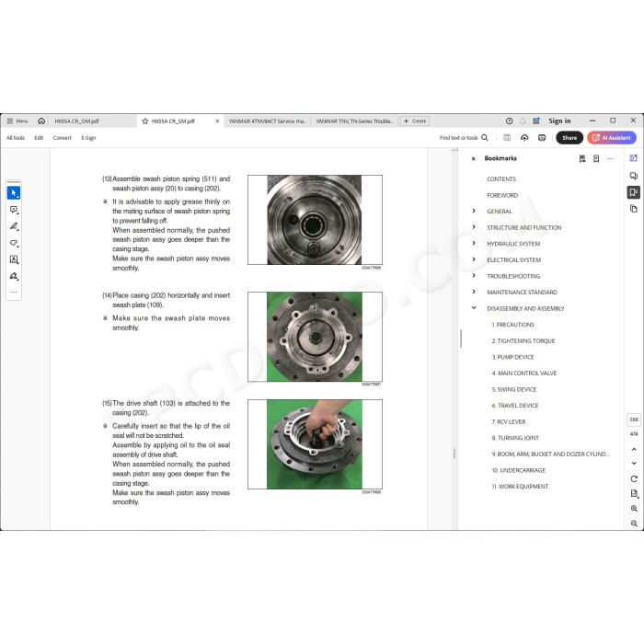Image resolution: width=644 pixels, height=644 pixels.
Task: Open the E-Sign menu
Action: (88, 138)
